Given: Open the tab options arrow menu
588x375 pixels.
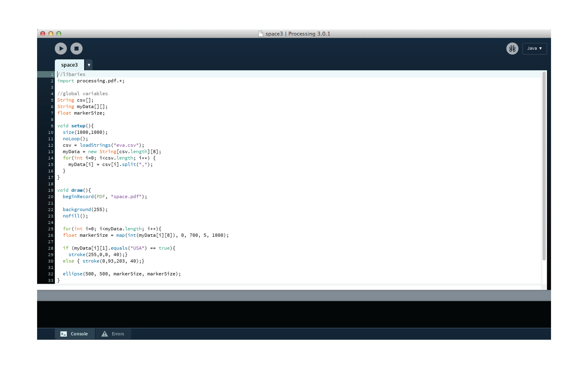Looking at the screenshot, I should coord(89,65).
